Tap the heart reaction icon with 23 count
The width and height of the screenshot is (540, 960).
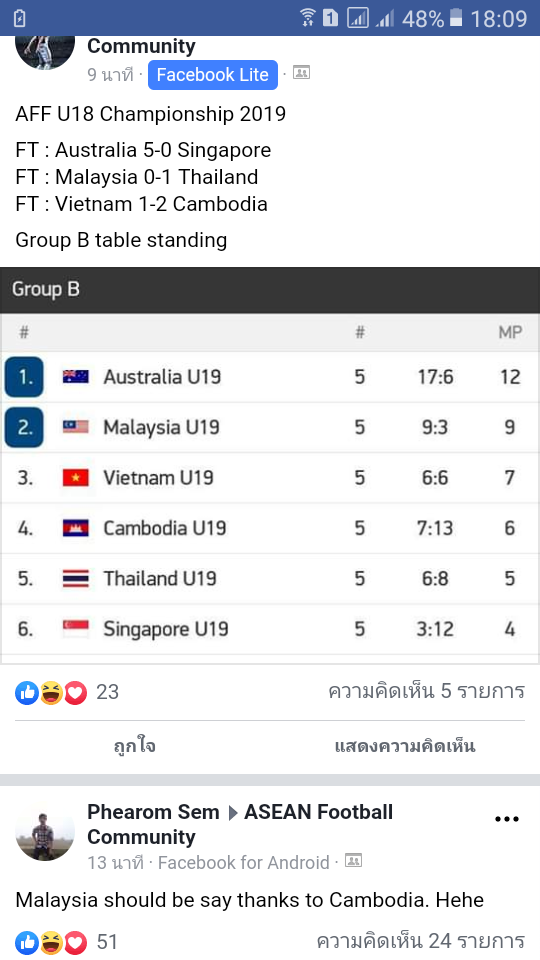point(75,692)
